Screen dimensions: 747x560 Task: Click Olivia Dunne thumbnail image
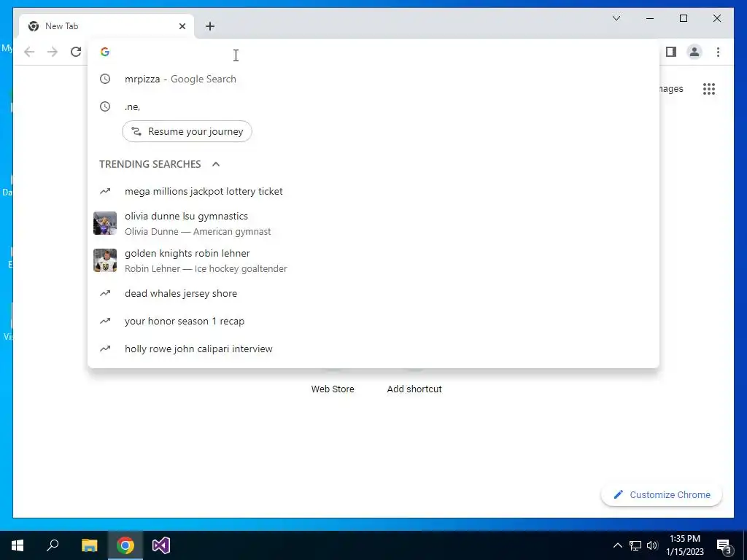tap(105, 223)
